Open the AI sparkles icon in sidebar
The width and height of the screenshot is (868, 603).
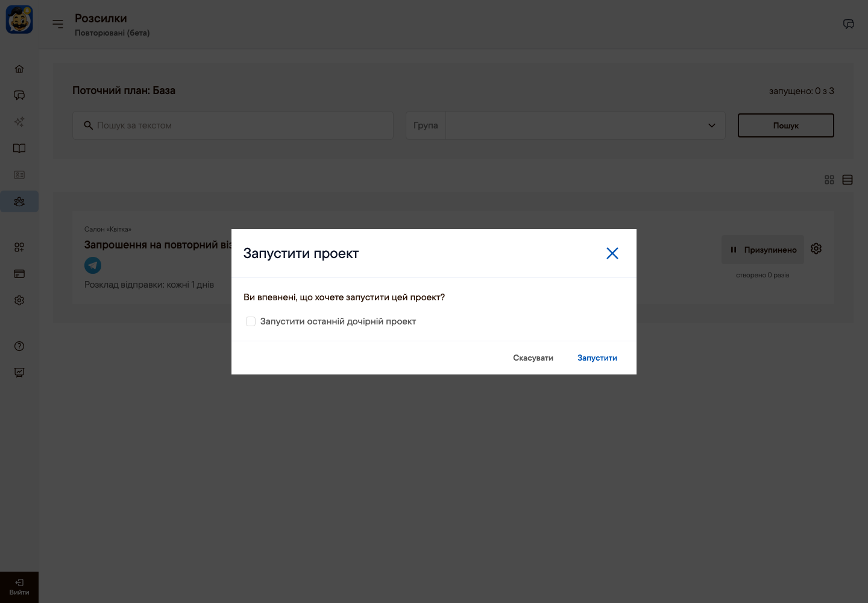click(x=19, y=122)
